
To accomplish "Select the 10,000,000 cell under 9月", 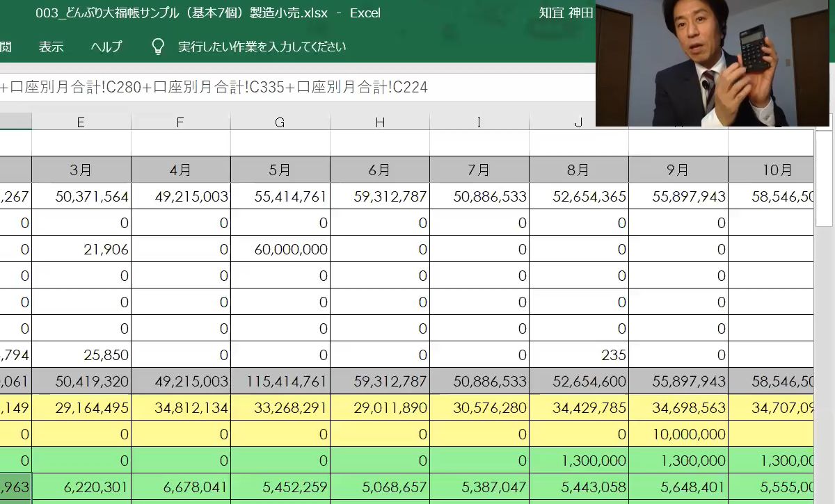I will [678, 434].
